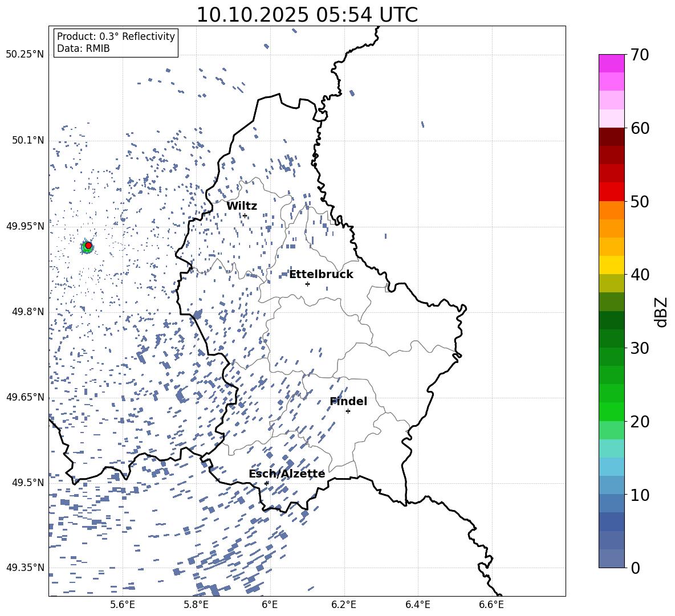Image resolution: width=675 pixels, height=616 pixels.
Task: Click the "49.65°N" latitude label
Action: (25, 397)
